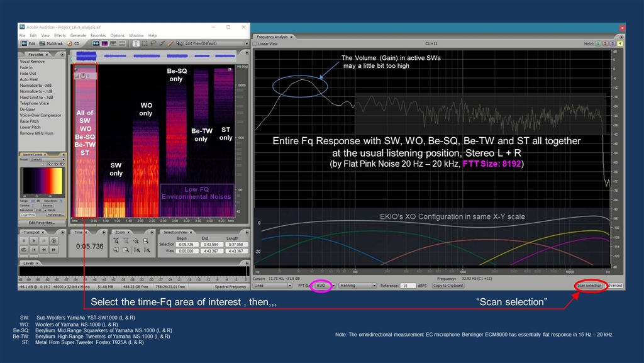The image size is (644, 363).
Task: Select the Lasso Selection tool
Action: (x=153, y=43)
